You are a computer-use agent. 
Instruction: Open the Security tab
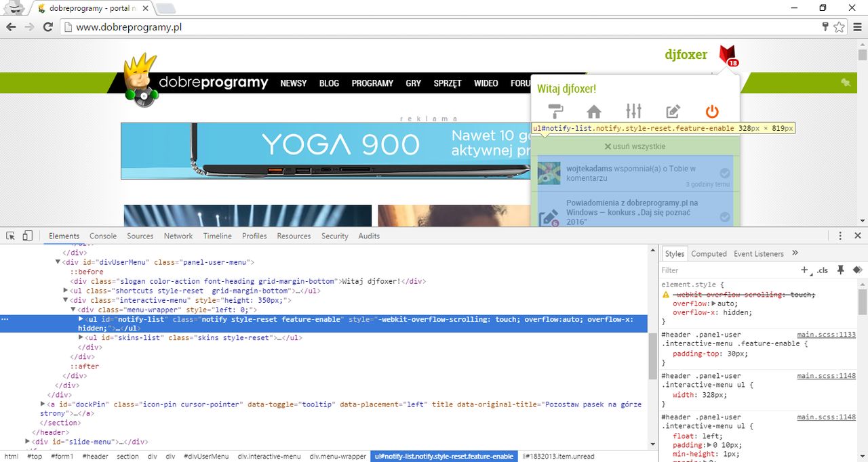point(335,236)
